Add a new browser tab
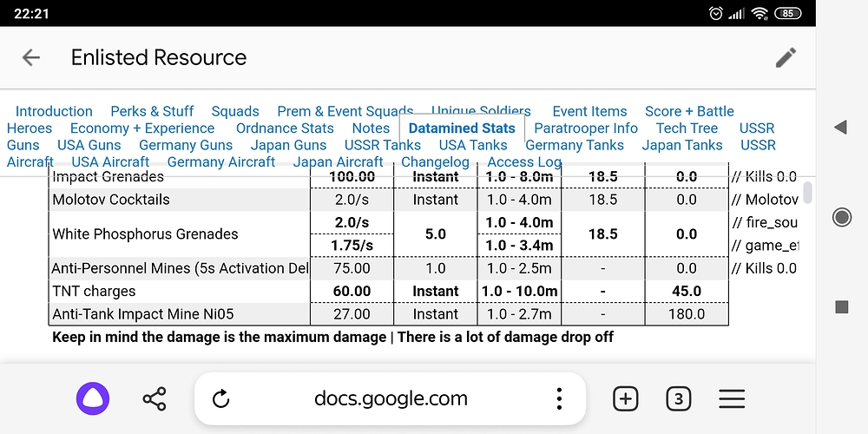The width and height of the screenshot is (868, 434). point(625,398)
